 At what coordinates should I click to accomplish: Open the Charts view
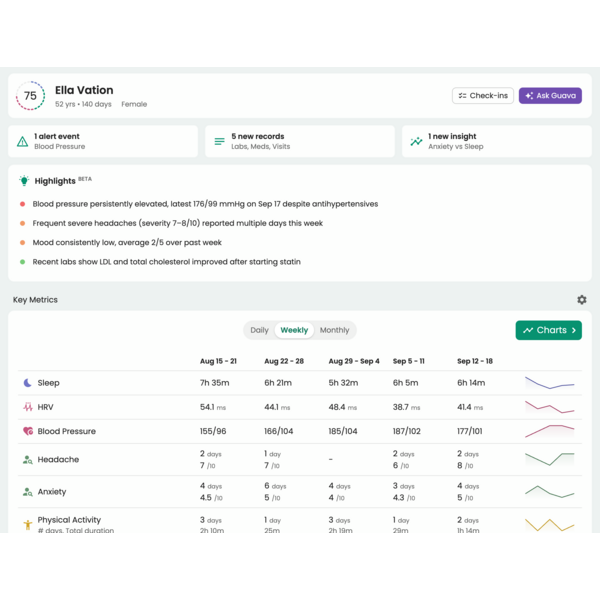[x=548, y=330]
